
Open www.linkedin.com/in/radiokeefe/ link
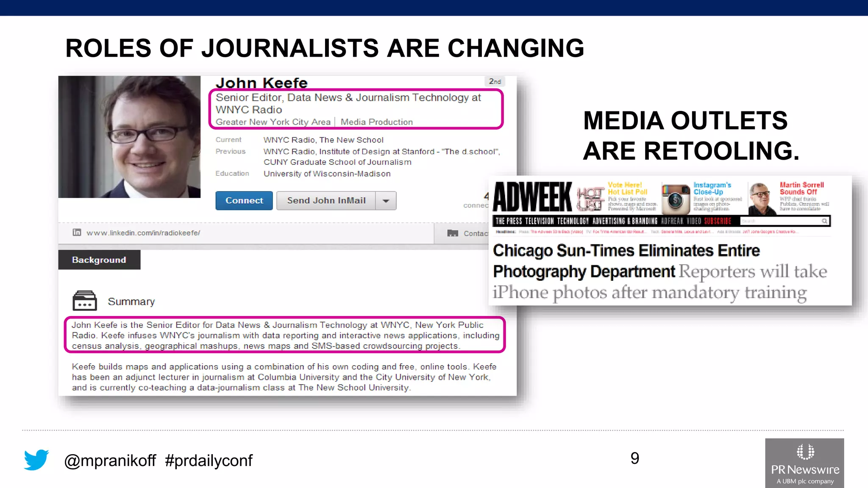[143, 233]
